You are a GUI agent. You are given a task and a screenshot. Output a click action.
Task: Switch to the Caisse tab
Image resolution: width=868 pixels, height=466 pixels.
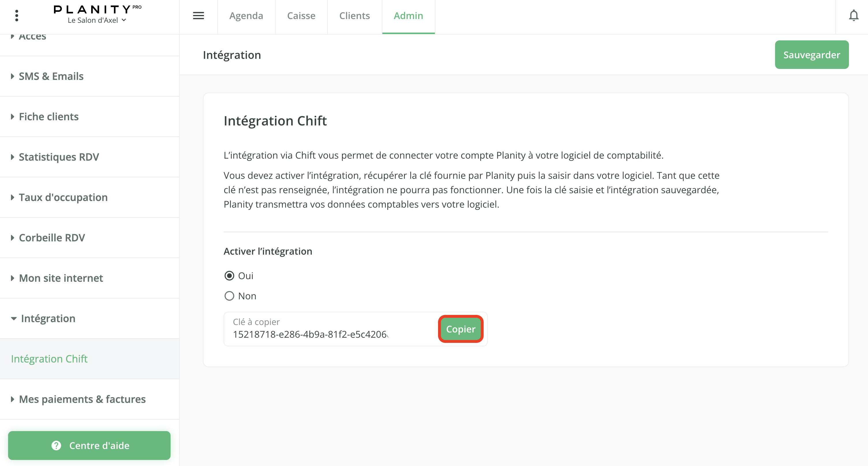pyautogui.click(x=301, y=16)
